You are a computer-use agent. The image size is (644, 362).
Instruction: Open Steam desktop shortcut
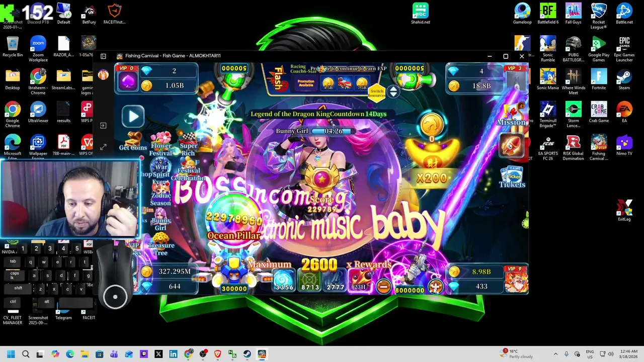tap(624, 79)
